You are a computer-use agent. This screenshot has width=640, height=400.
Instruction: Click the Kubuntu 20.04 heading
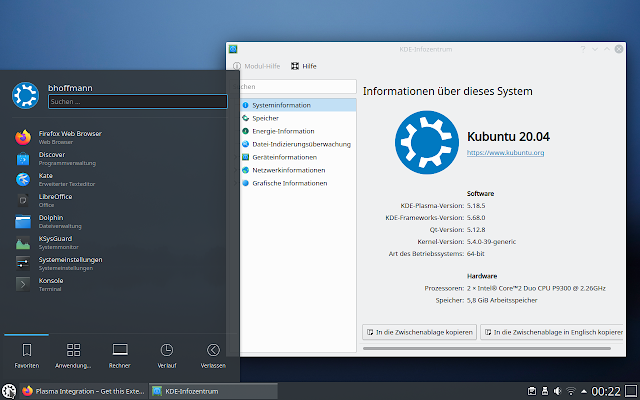click(508, 136)
